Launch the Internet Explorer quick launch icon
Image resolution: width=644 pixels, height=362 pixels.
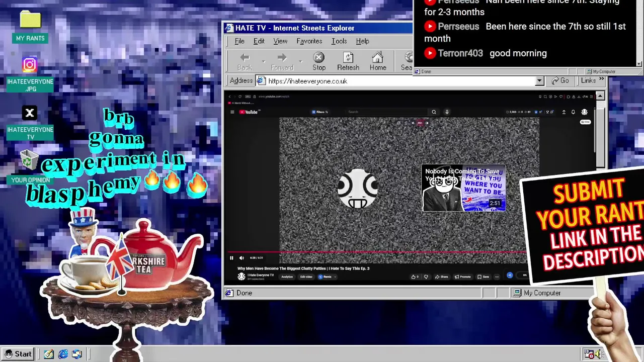pos(63,354)
